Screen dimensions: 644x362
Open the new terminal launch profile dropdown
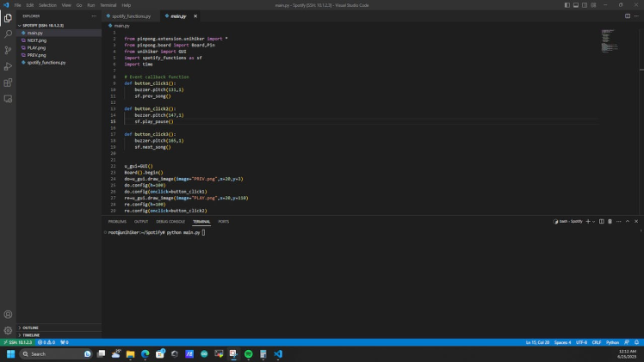click(594, 222)
